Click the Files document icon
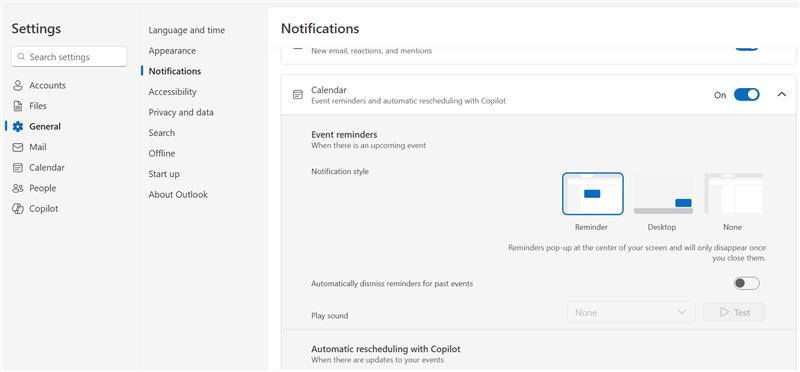Viewport: 800px width, 372px height. pyautogui.click(x=18, y=106)
